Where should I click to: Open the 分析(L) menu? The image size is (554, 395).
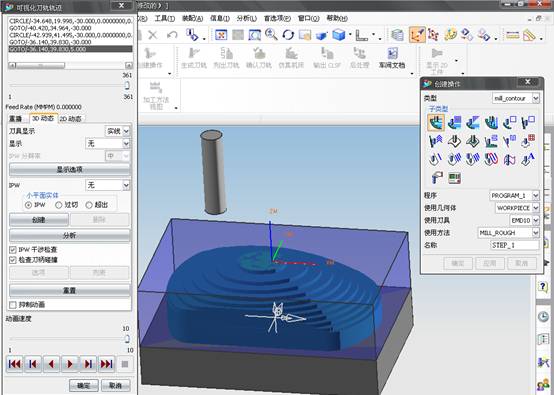coord(247,18)
